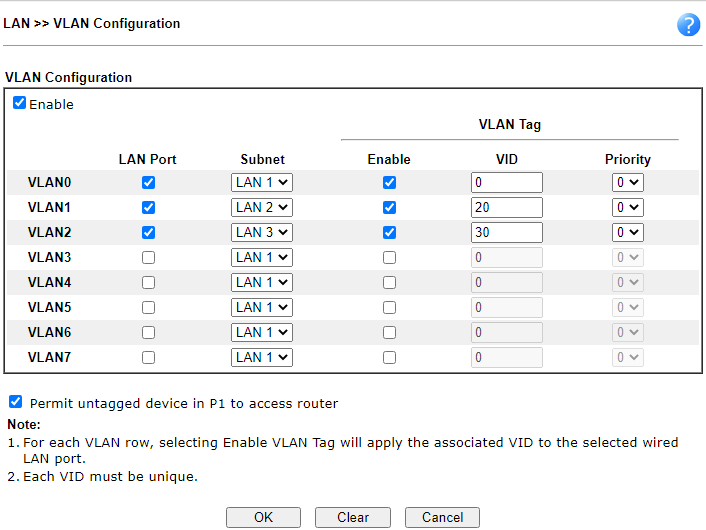Toggle the VLAN0 LAN Port checkbox
This screenshot has height=530, width=706.
[148, 183]
